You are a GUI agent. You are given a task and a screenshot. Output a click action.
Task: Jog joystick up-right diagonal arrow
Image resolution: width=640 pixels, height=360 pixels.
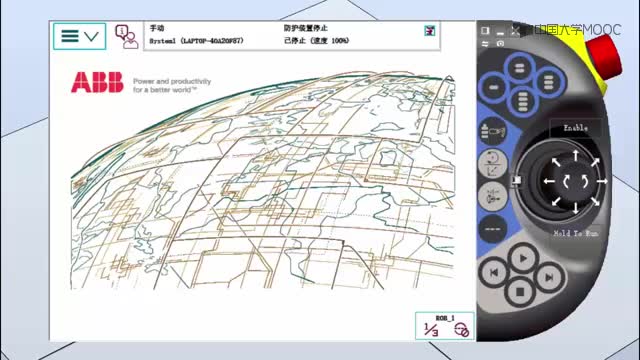[595, 162]
